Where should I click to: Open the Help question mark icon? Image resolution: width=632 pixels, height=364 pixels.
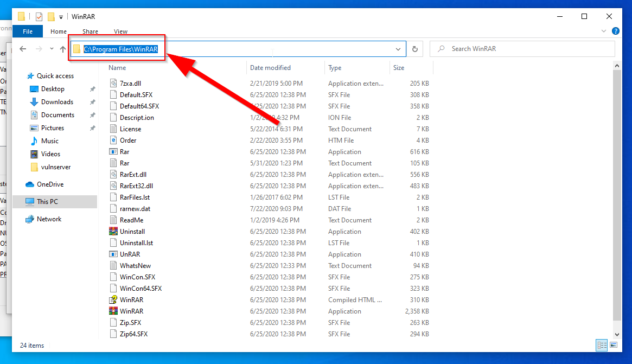click(616, 31)
